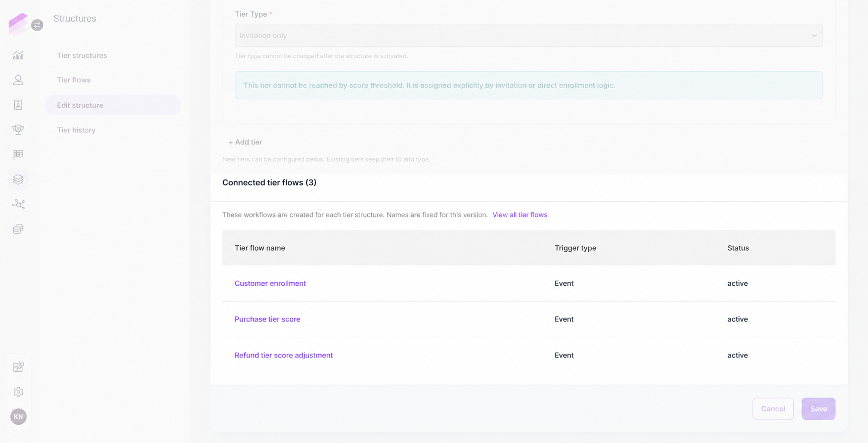
Task: Click the Save button
Action: pyautogui.click(x=818, y=409)
